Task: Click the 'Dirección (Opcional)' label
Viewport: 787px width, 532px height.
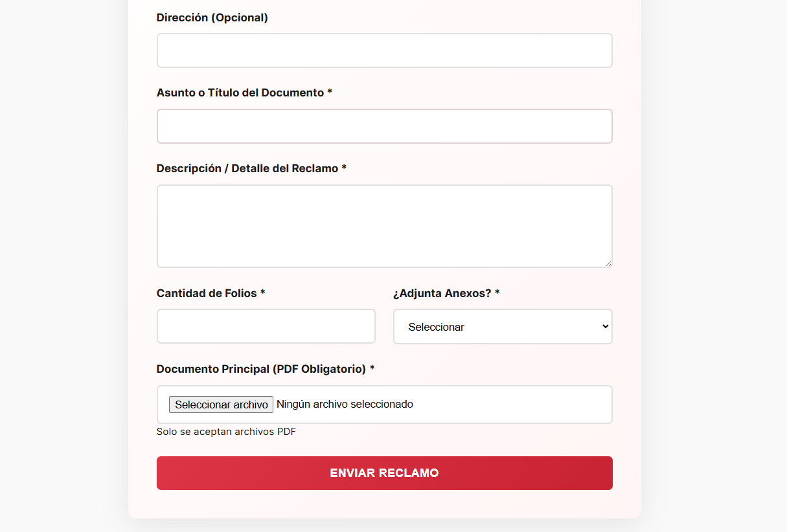Action: pos(212,17)
